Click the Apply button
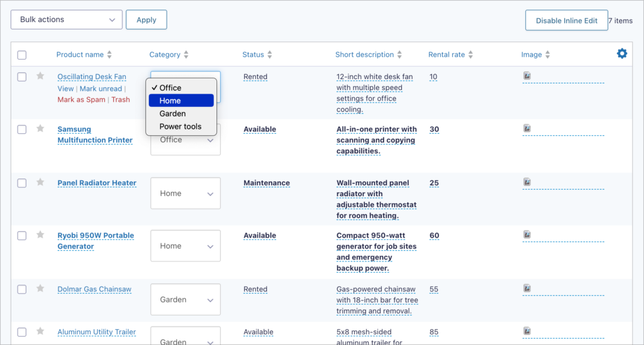The width and height of the screenshot is (644, 345). [146, 19]
